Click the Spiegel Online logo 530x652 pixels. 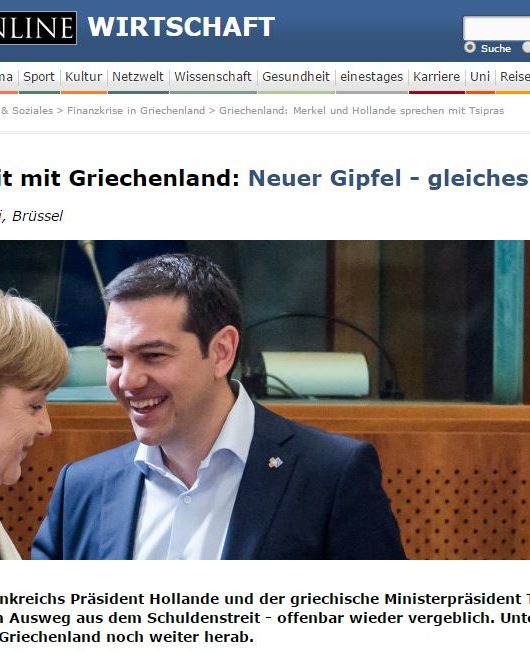tap(38, 28)
